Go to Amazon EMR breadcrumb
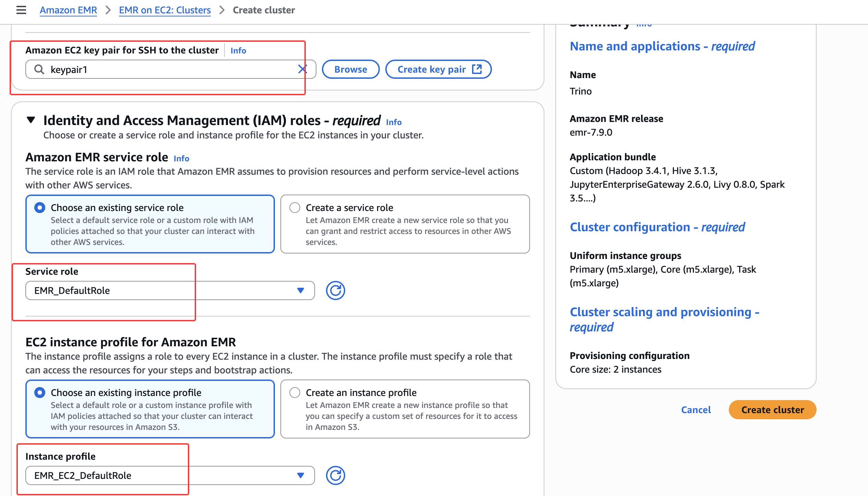Image resolution: width=868 pixels, height=496 pixels. [68, 10]
